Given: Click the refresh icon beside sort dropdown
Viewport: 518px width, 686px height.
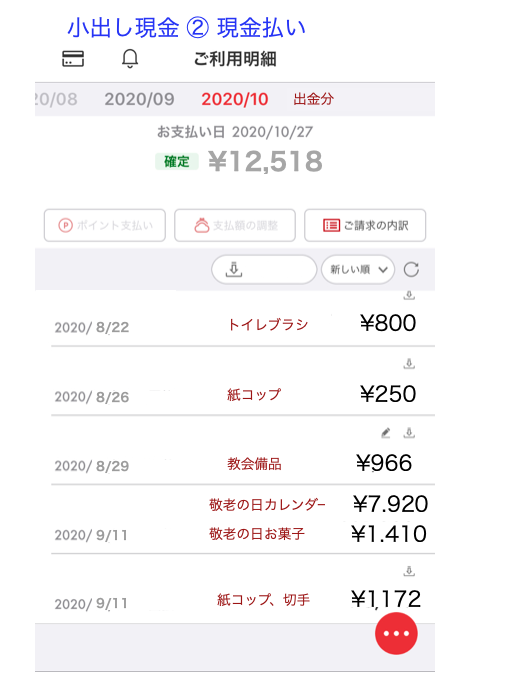Looking at the screenshot, I should (411, 270).
